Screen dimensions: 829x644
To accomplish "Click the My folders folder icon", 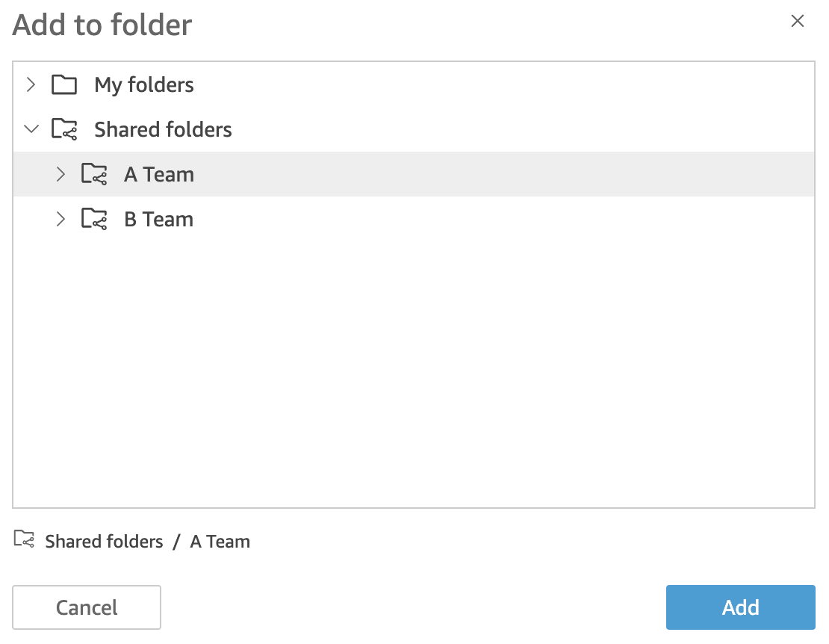I will pos(64,84).
